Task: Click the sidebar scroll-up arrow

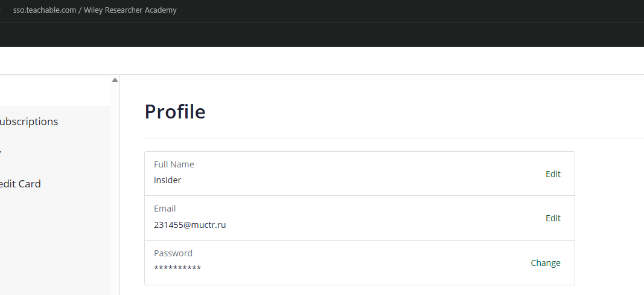Action: point(115,80)
